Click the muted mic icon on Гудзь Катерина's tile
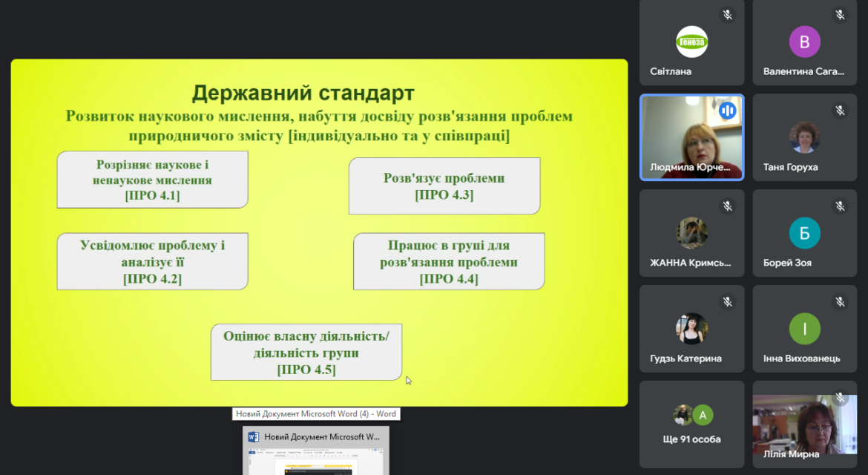The height and width of the screenshot is (475, 868). tap(727, 302)
